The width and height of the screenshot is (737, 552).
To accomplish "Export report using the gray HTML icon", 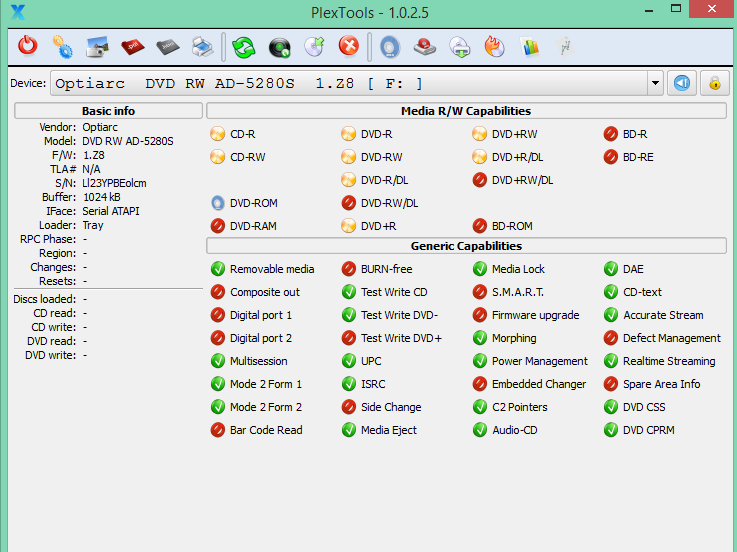I will coord(168,47).
